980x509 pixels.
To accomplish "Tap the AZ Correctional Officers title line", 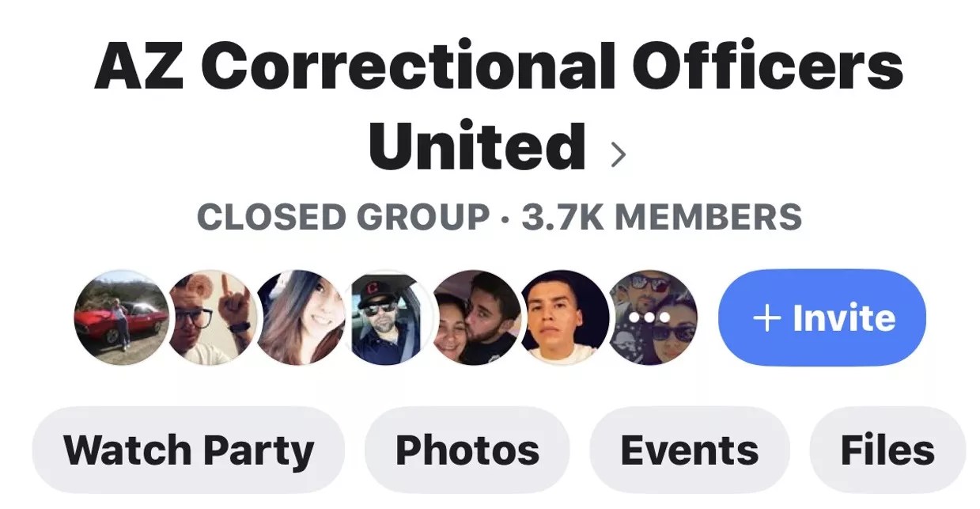I will 498,66.
